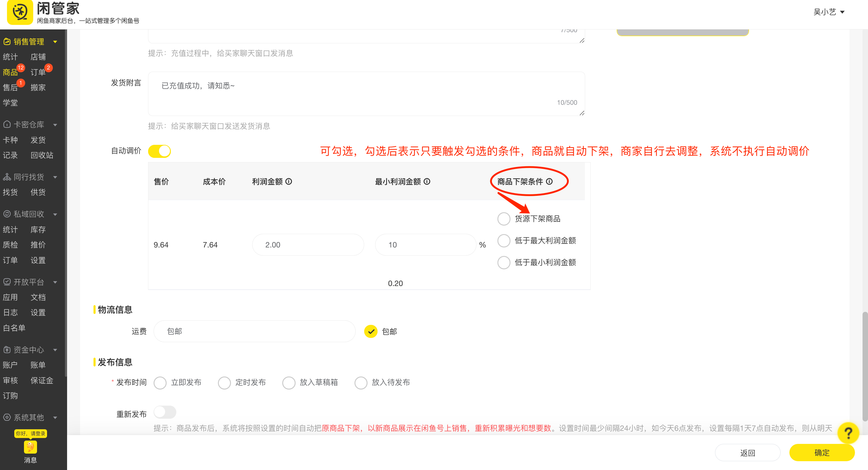
Task: Collapse the 销售管理 section
Action: point(55,42)
